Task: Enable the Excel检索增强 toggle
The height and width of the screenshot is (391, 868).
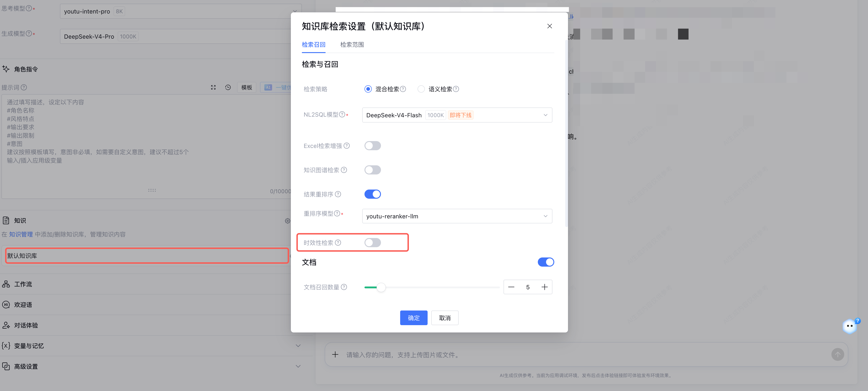Action: tap(373, 146)
